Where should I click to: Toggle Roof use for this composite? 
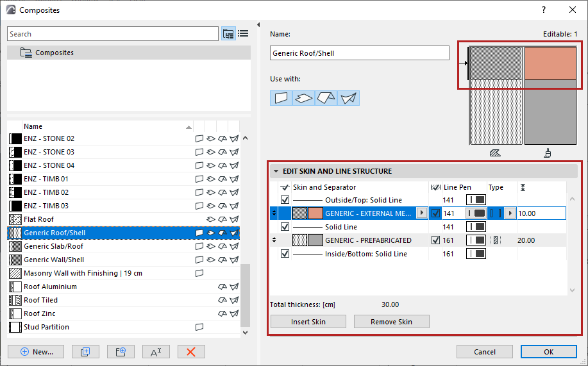click(326, 98)
